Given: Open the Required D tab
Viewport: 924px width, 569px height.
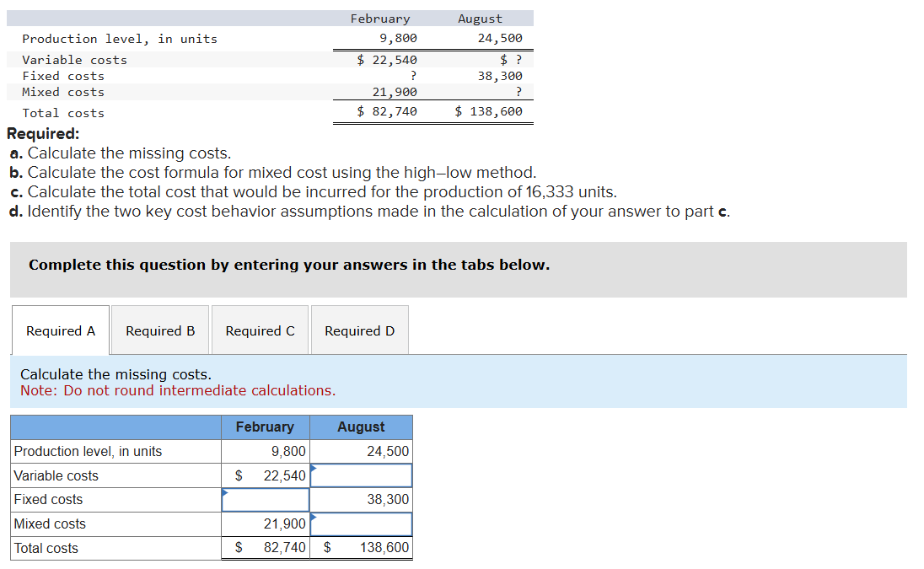Looking at the screenshot, I should [x=359, y=330].
